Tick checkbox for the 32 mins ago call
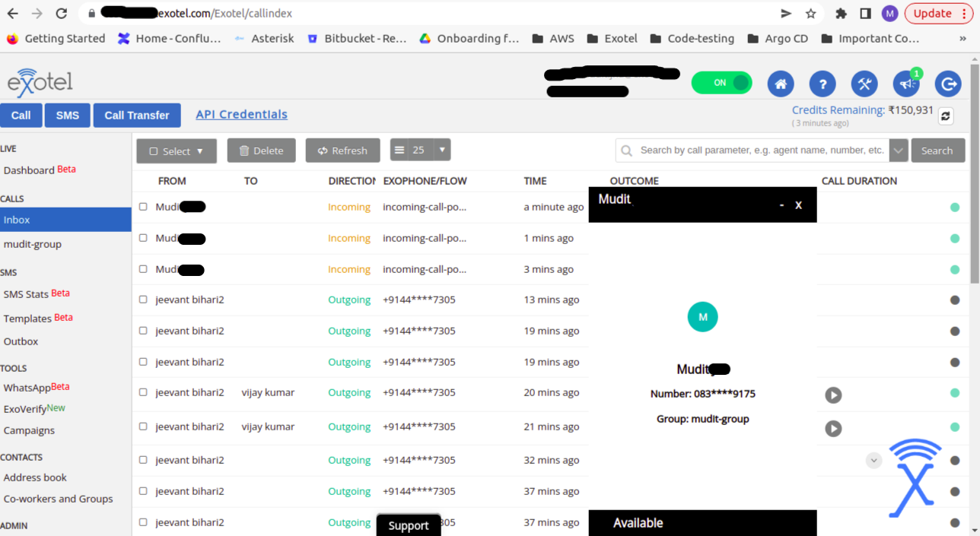This screenshot has height=536, width=980. click(143, 460)
